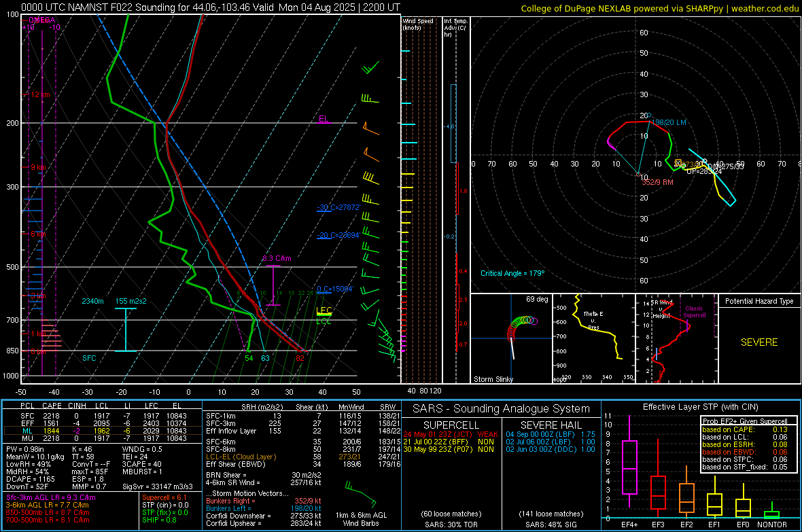Click the LCL-EL (Cloud Layer) row
802x532 pixels.
303,457
